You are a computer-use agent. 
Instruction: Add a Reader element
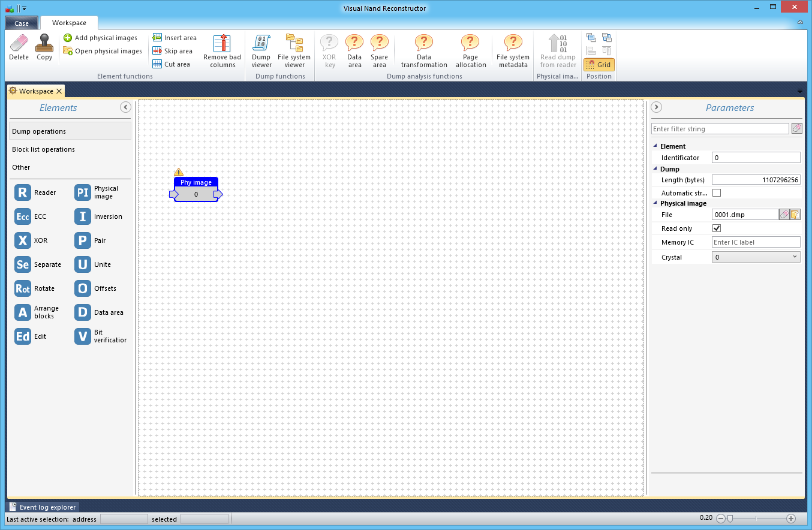point(36,192)
